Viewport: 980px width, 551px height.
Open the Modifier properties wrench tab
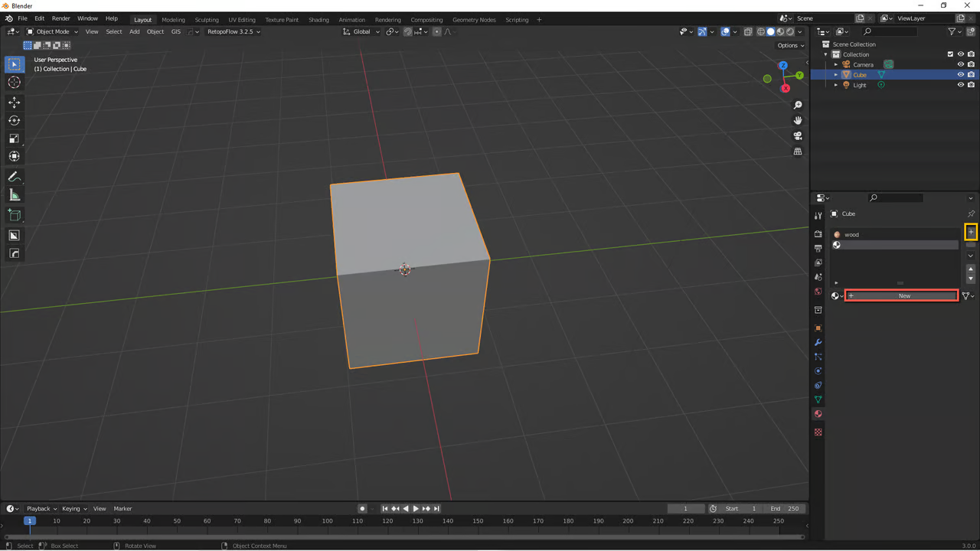(x=818, y=342)
